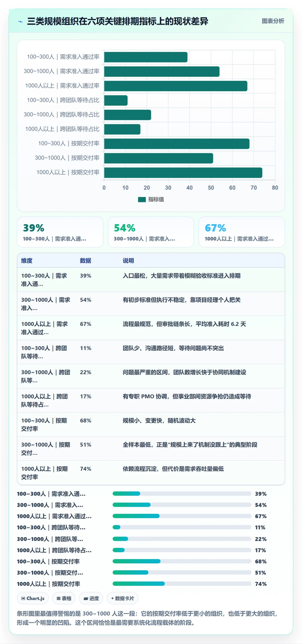302x644 pixels.
Task: Click the 11% value in the table
Action: (x=86, y=348)
